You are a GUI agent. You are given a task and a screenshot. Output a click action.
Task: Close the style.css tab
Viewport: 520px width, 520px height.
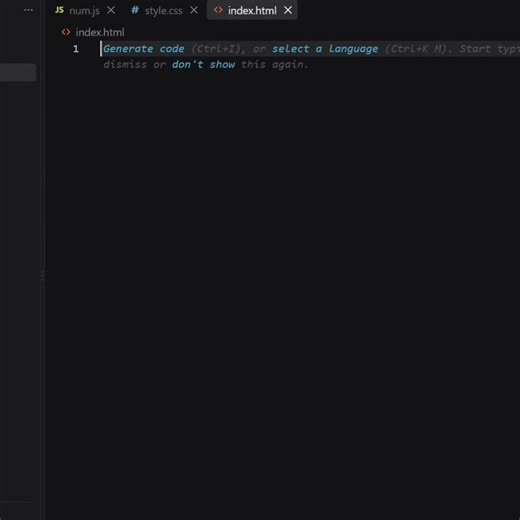[x=194, y=11]
